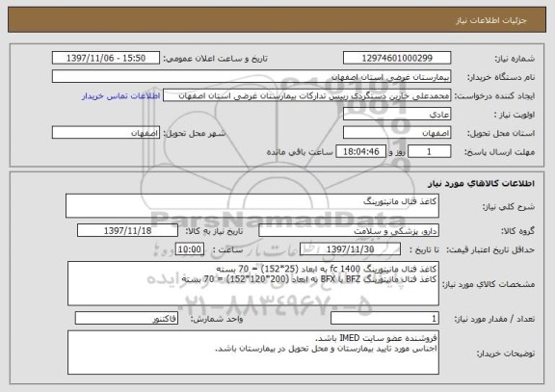
Task: Click the sentence فروشنده عضو سایت IMED باشد
Action: click(x=376, y=338)
